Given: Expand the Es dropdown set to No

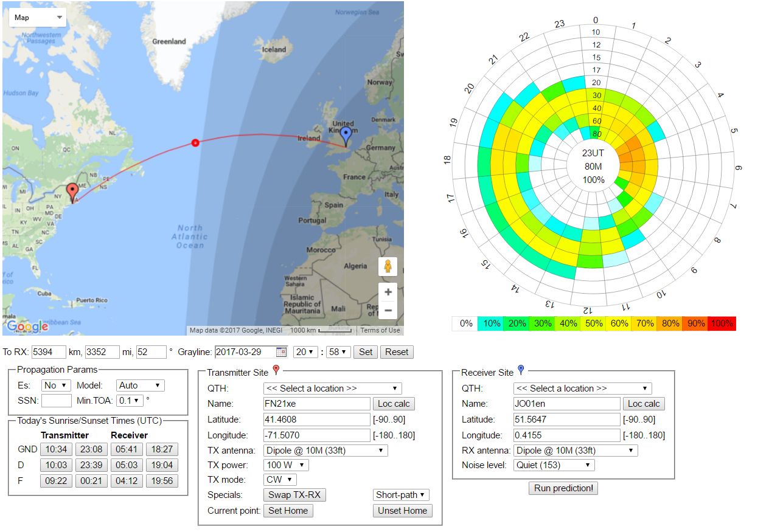Looking at the screenshot, I should tap(56, 385).
